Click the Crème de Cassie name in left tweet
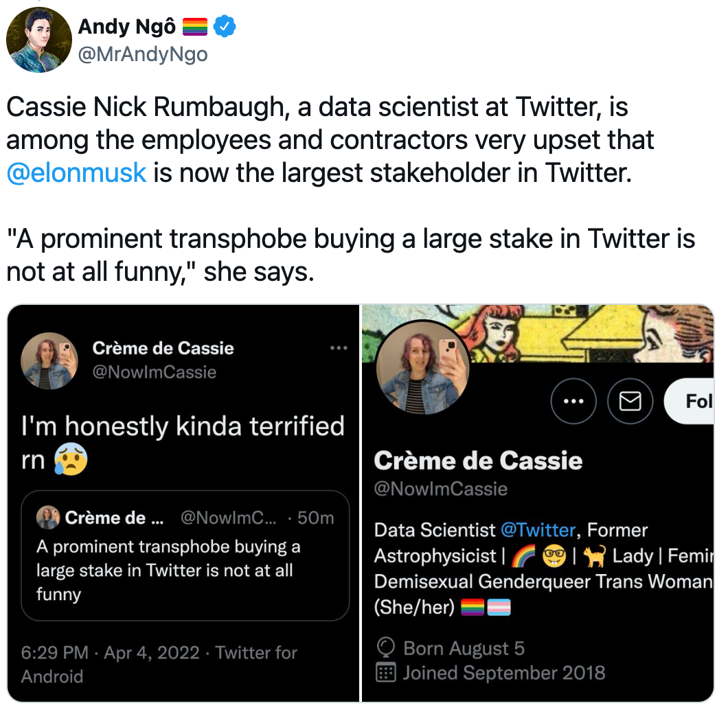728x710 pixels. click(x=163, y=348)
